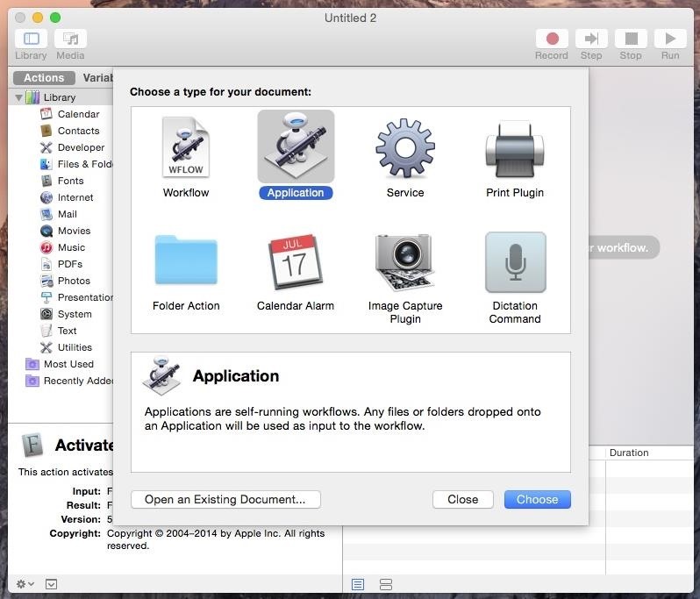700x599 pixels.
Task: Select Developer in the library list
Action: [x=72, y=147]
